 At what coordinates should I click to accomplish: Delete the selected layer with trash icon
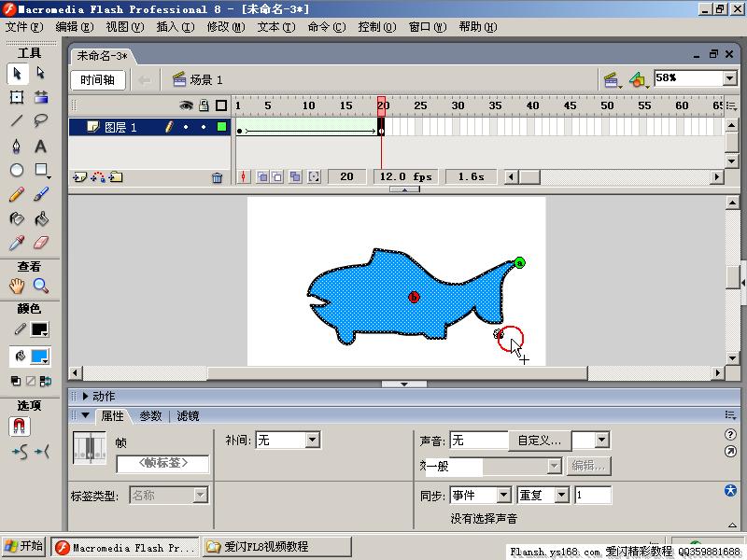pyautogui.click(x=218, y=178)
